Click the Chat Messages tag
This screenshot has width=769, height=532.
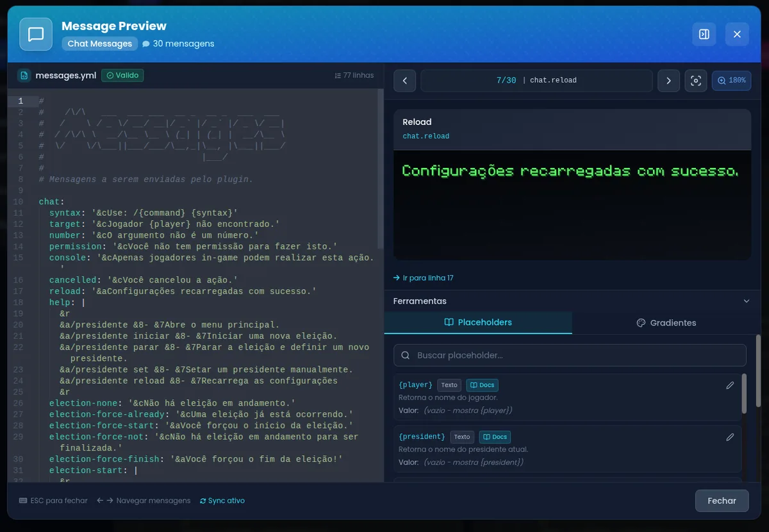[99, 44]
